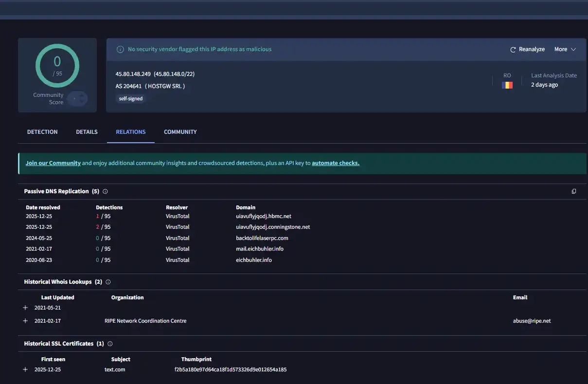The width and height of the screenshot is (588, 384).
Task: Open the Details tab
Action: coord(87,132)
